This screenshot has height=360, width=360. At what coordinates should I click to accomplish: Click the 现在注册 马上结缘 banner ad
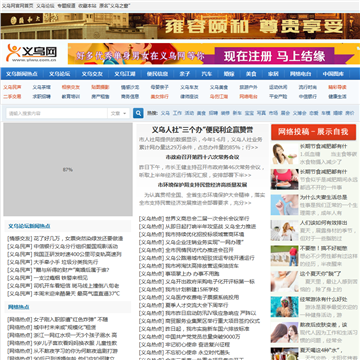213,54
